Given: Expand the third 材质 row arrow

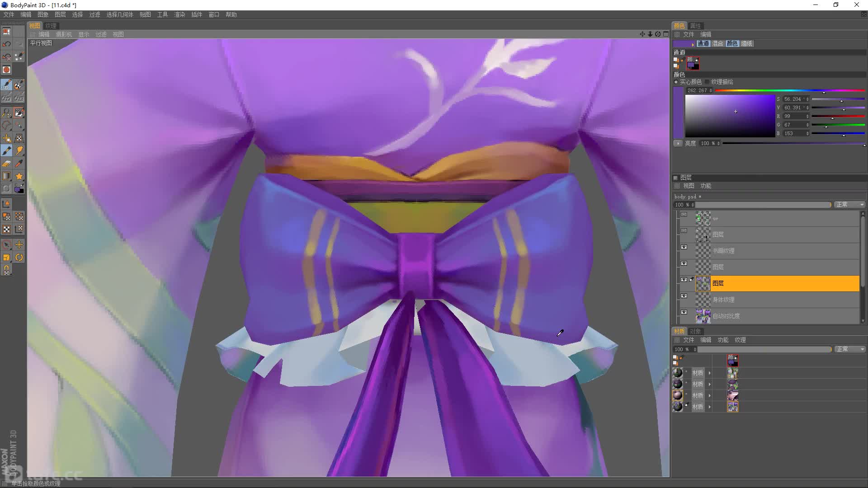Looking at the screenshot, I should coord(710,395).
